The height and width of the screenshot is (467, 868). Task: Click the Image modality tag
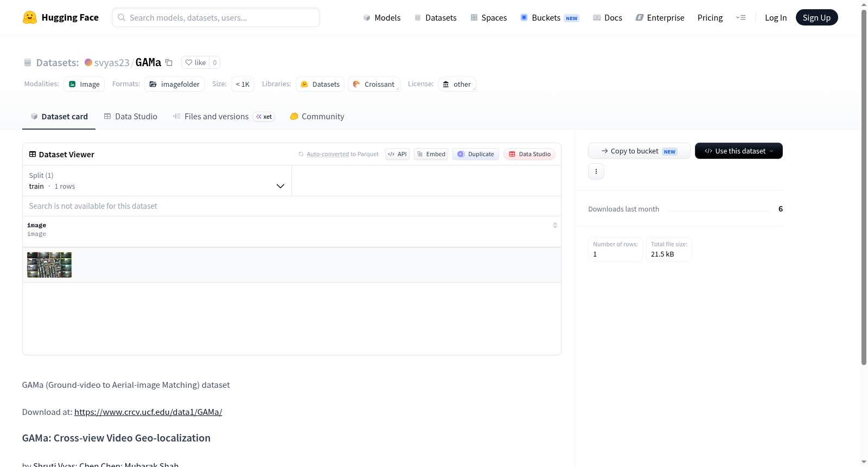pyautogui.click(x=84, y=84)
